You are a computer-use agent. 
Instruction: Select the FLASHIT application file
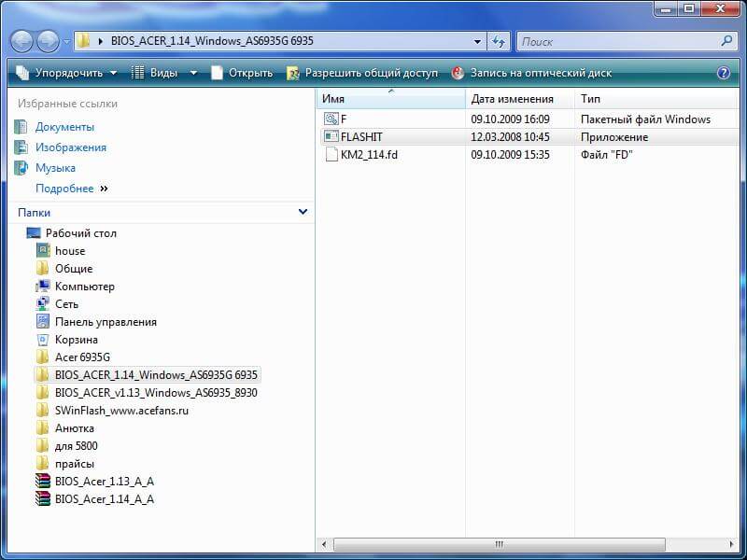tap(361, 137)
